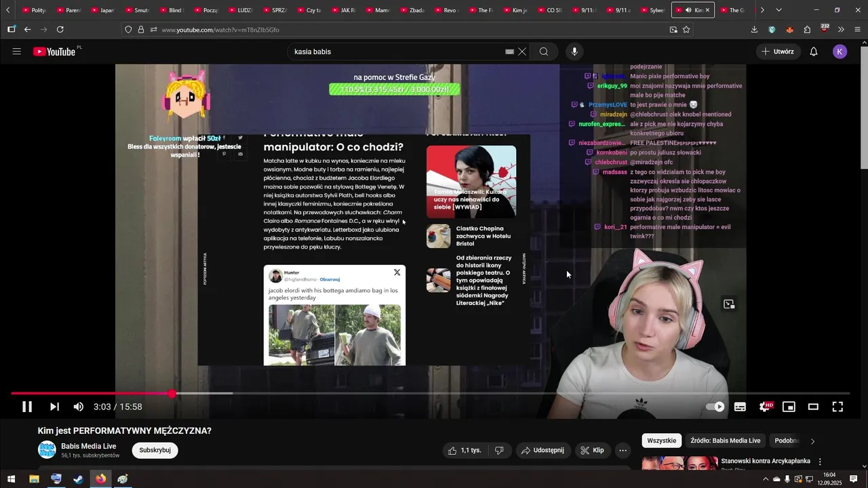Mute the playing tab via its speaker icon

[688, 10]
